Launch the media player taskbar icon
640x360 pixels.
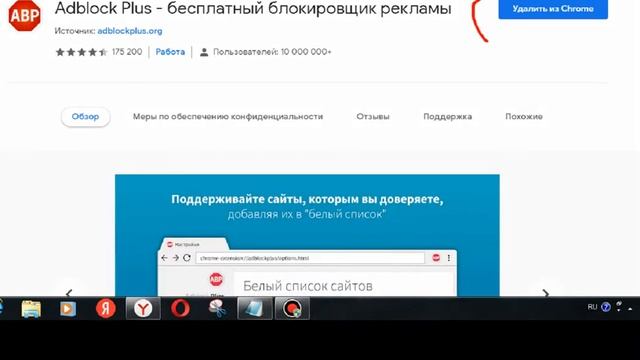click(x=68, y=309)
